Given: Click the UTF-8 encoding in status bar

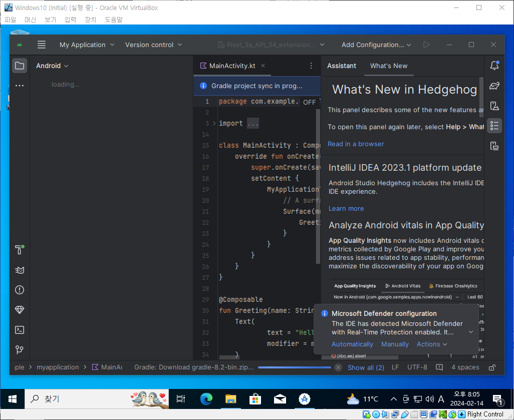Looking at the screenshot, I should pyautogui.click(x=417, y=367).
